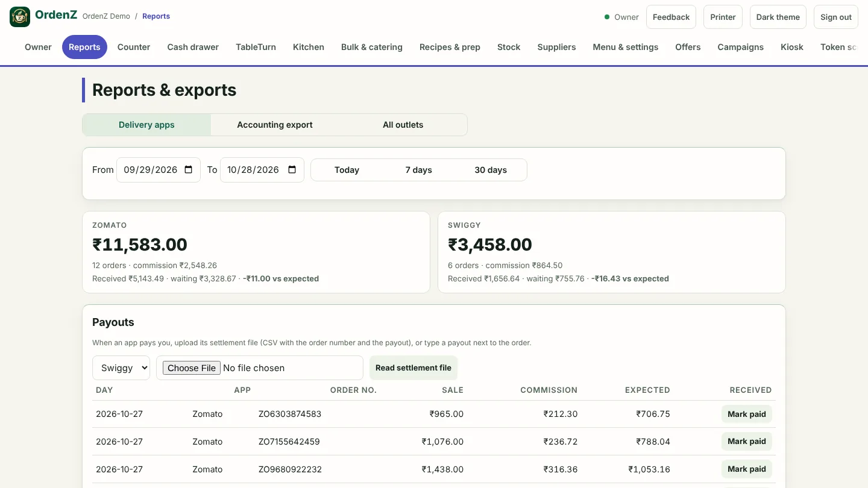Click the OrdenZ logo icon
868x488 pixels.
pyautogui.click(x=20, y=17)
